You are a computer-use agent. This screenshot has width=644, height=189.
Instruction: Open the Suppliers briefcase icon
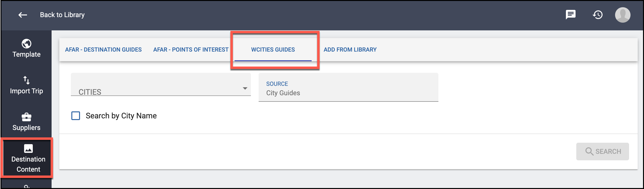tap(27, 117)
